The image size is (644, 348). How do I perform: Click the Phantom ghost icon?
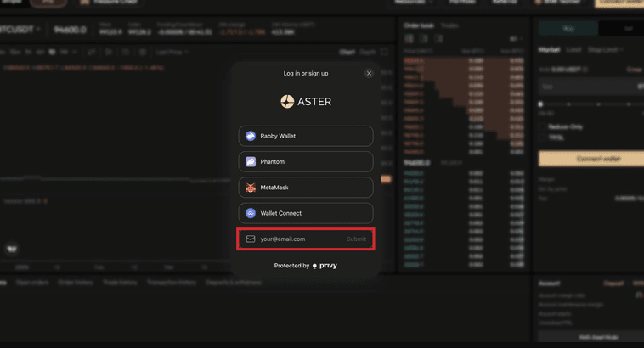[x=251, y=161]
